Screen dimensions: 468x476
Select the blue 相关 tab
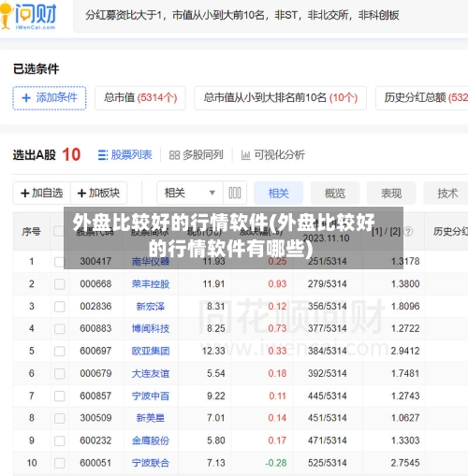click(279, 194)
